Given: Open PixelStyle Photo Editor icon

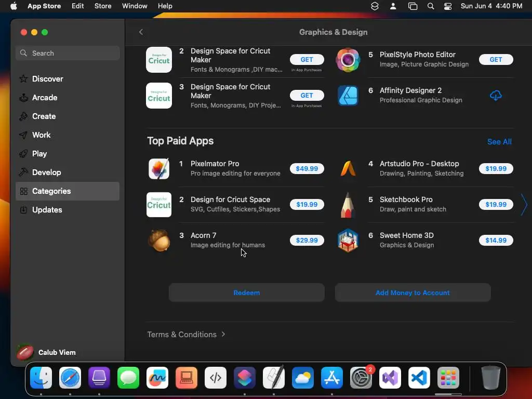Looking at the screenshot, I should [x=348, y=60].
